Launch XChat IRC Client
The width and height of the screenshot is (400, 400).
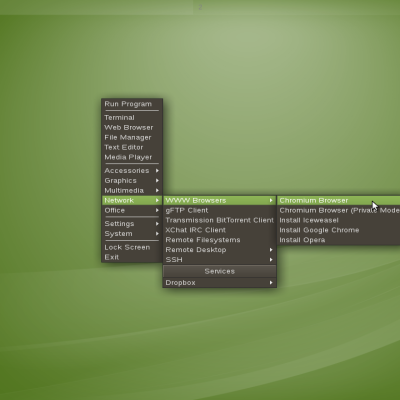pos(220,230)
